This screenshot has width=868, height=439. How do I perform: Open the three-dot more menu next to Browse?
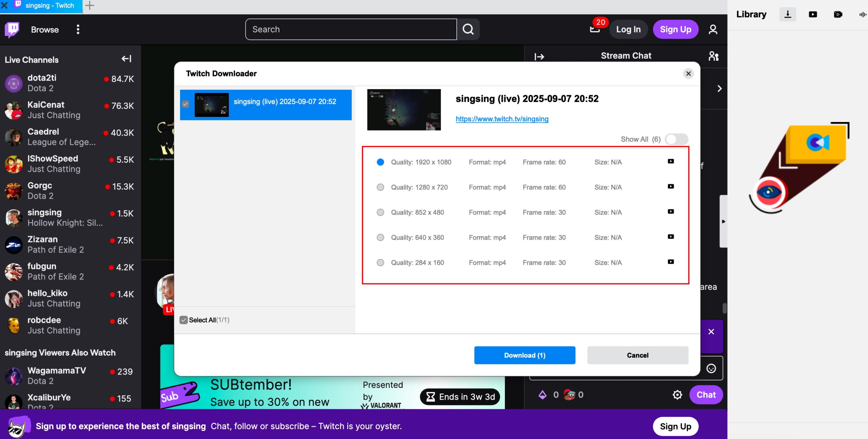pos(78,29)
